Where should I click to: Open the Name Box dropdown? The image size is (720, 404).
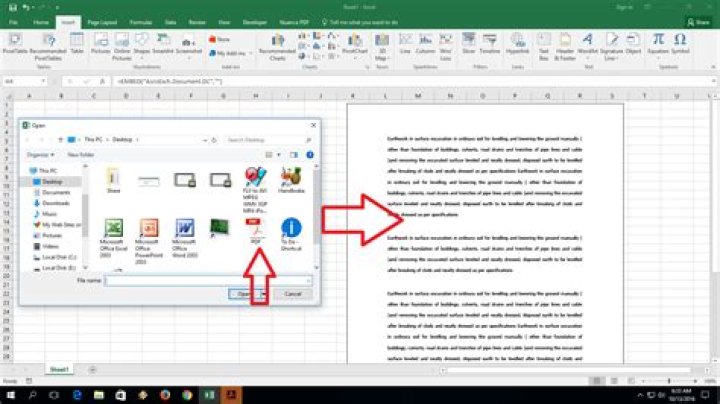[43, 81]
